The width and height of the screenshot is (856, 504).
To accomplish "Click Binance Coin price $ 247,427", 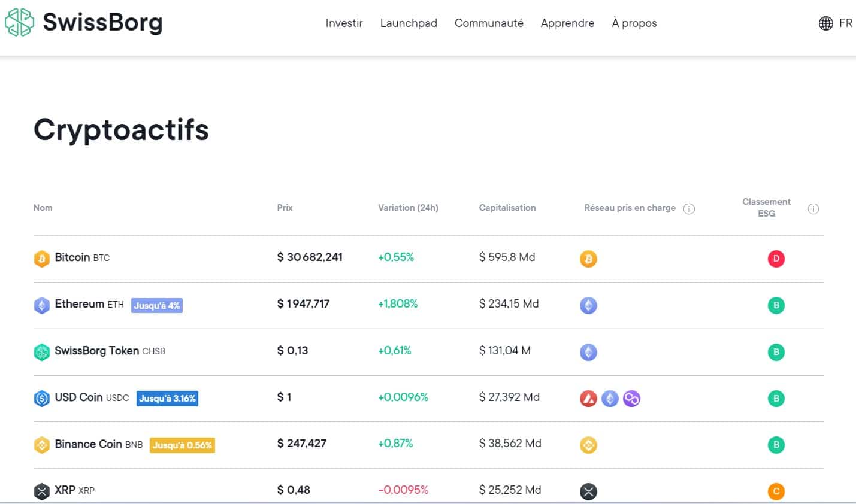I will coord(301,444).
